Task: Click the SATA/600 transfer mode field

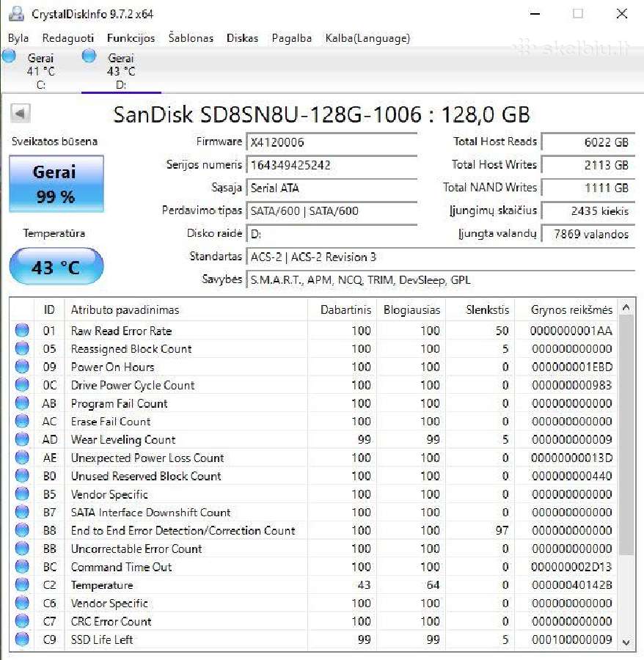Action: tap(332, 211)
